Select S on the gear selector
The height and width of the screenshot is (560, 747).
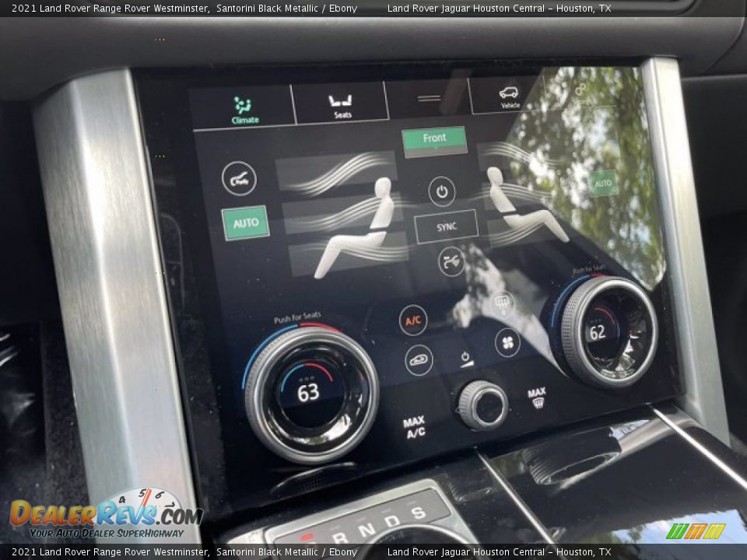tap(419, 513)
